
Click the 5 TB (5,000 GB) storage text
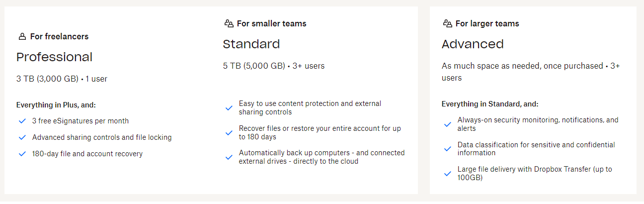click(254, 66)
